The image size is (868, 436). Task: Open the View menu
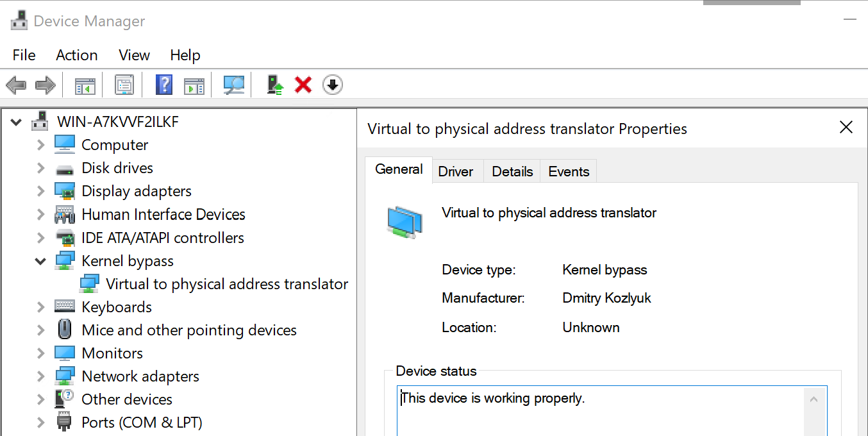coord(133,55)
